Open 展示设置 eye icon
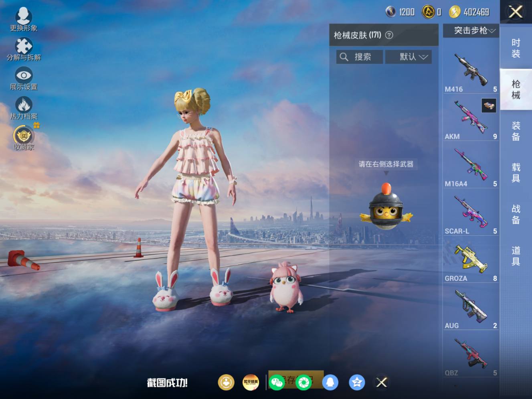This screenshot has height=399, width=532. coord(24,78)
